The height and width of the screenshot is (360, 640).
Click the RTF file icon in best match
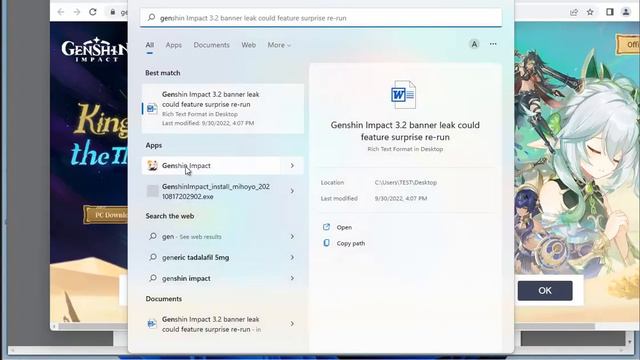tap(152, 109)
